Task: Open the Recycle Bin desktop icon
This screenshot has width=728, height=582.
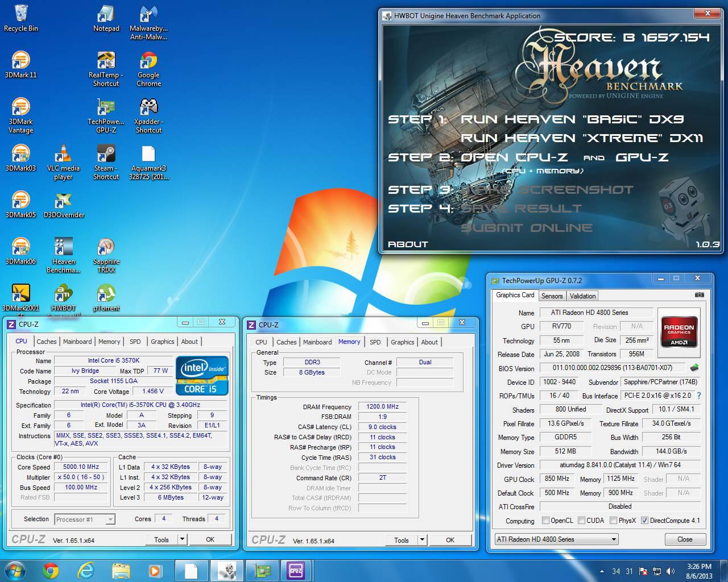Action: click(x=21, y=18)
